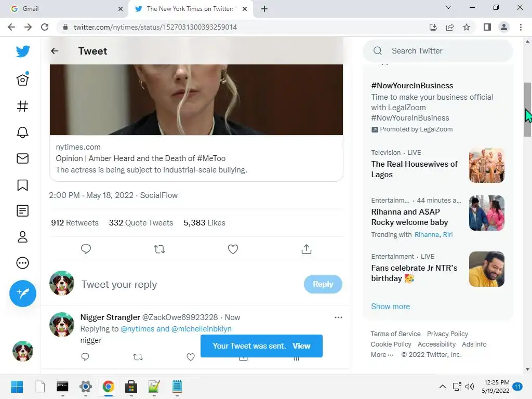Open the Cookie Policy link

tap(391, 344)
